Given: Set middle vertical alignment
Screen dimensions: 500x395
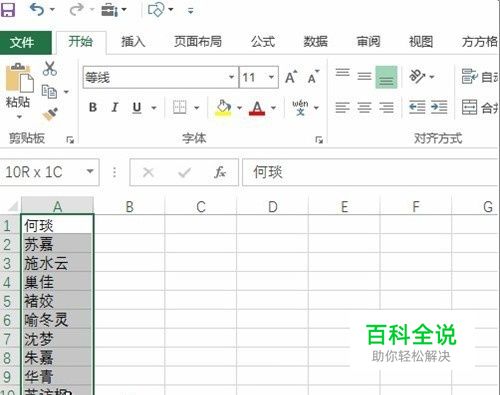Looking at the screenshot, I should point(364,77).
